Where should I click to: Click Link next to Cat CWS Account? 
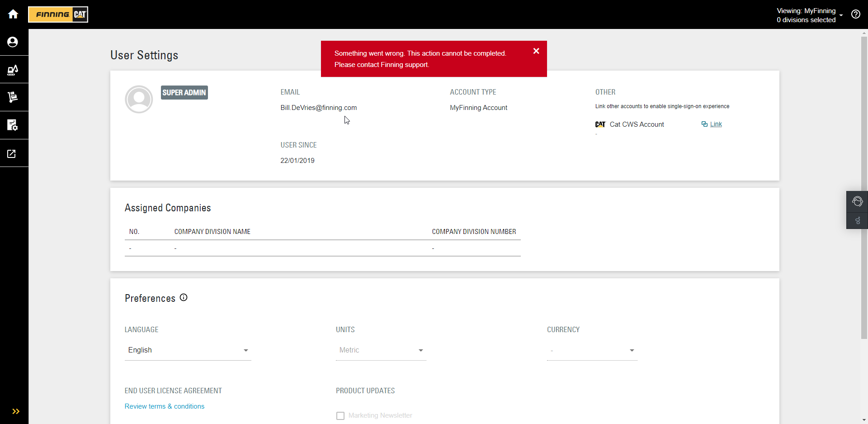click(716, 124)
